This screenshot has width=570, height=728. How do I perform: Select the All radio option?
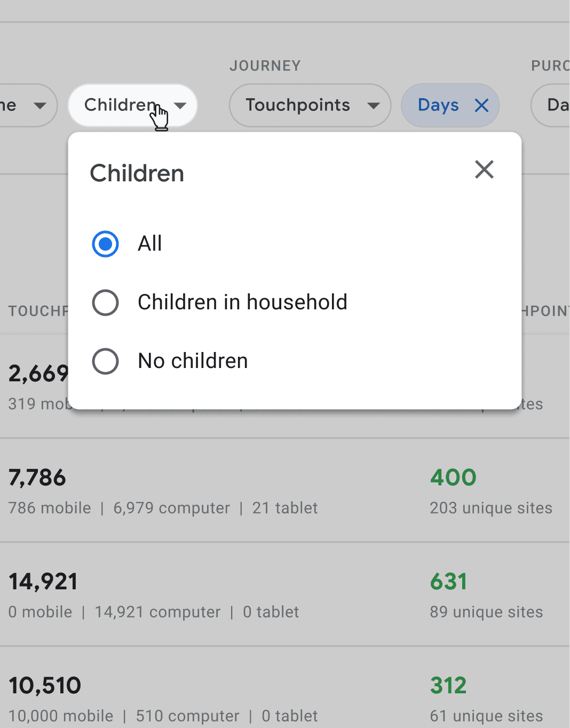105,244
